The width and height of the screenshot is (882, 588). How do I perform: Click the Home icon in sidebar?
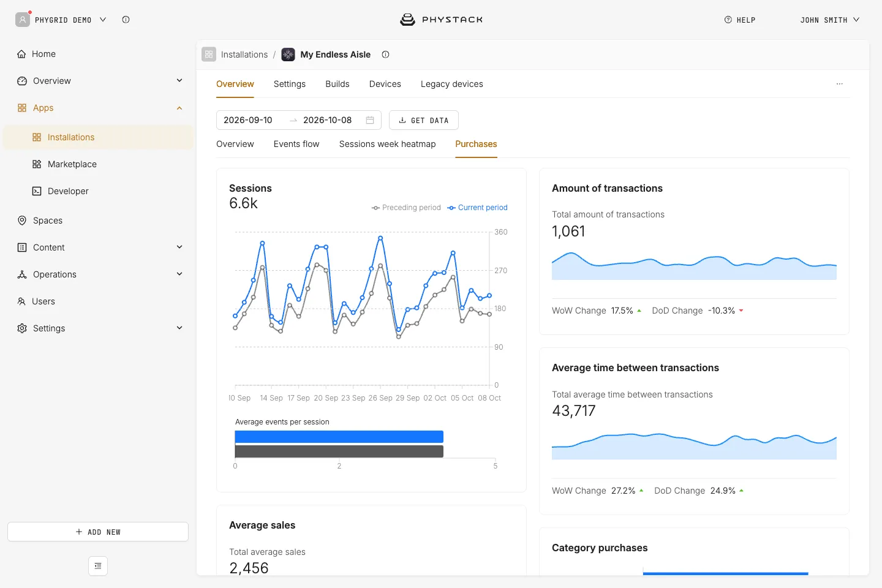22,54
